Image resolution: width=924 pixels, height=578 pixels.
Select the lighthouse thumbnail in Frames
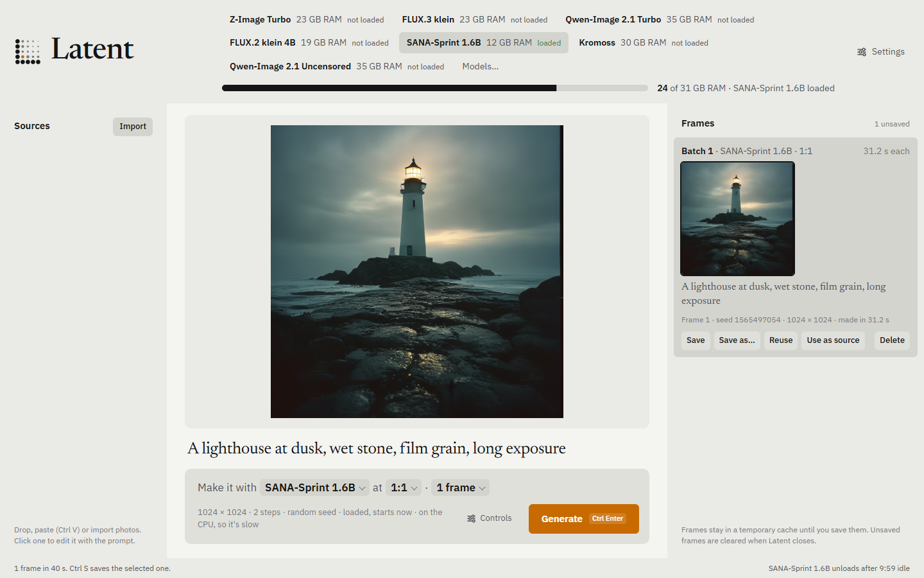click(x=738, y=219)
